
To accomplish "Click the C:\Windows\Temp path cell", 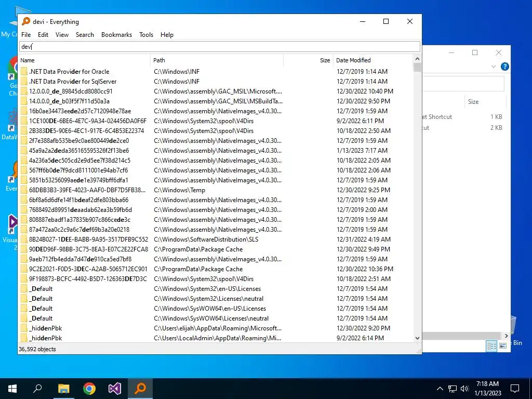I will 179,190.
